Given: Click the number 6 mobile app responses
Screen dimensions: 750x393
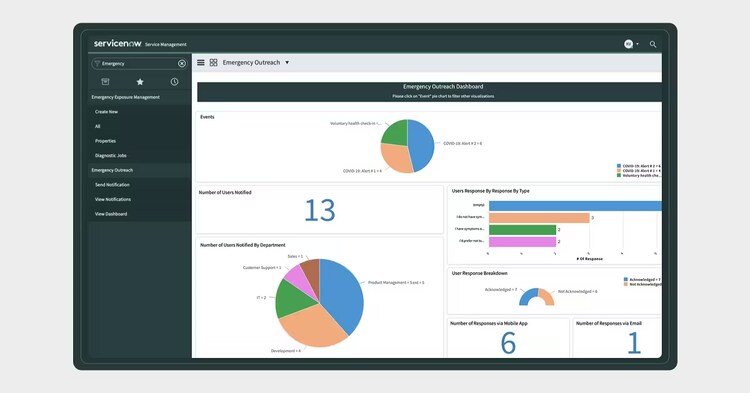Looking at the screenshot, I should coord(508,343).
